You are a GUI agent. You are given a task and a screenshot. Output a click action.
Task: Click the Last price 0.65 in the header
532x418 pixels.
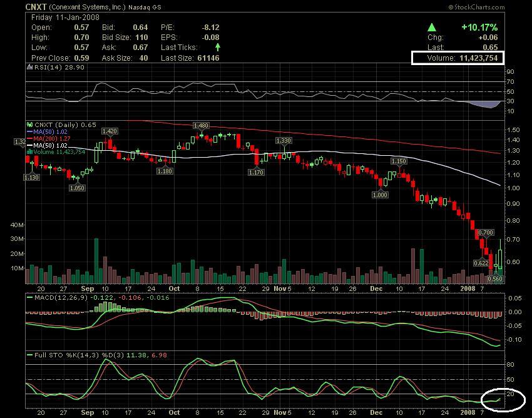click(x=490, y=47)
